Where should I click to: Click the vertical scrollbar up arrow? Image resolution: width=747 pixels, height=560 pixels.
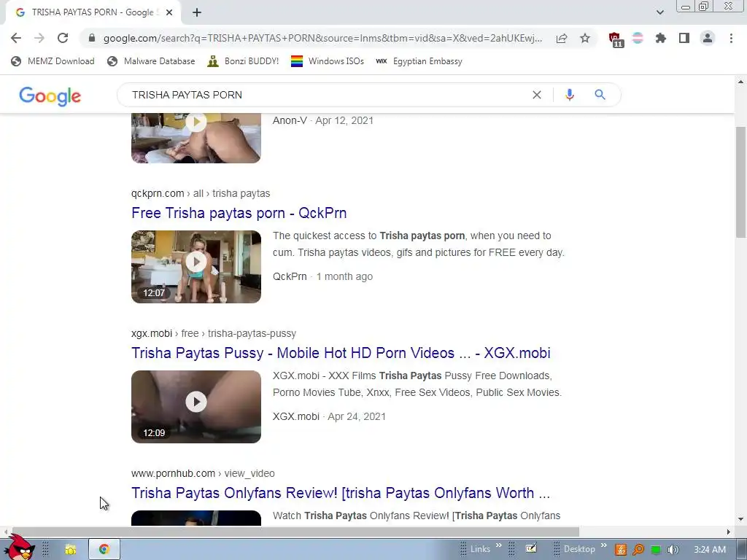[741, 82]
